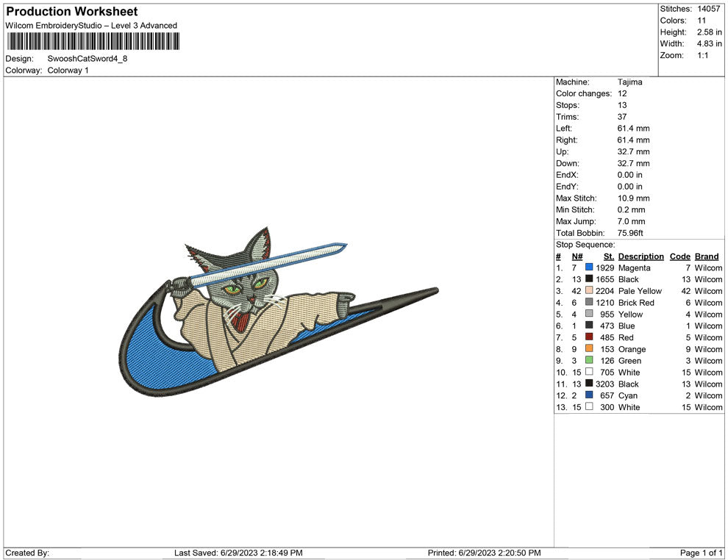
Task: Click the Colors value '11'
Action: [x=702, y=21]
